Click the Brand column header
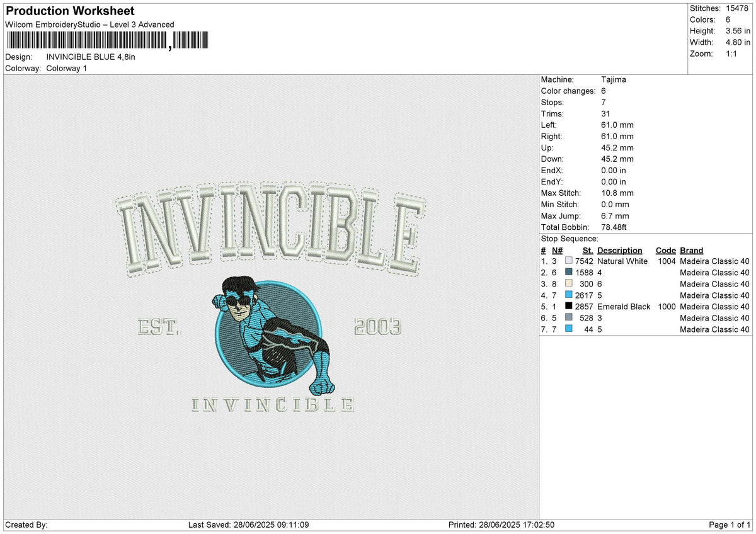 (692, 251)
